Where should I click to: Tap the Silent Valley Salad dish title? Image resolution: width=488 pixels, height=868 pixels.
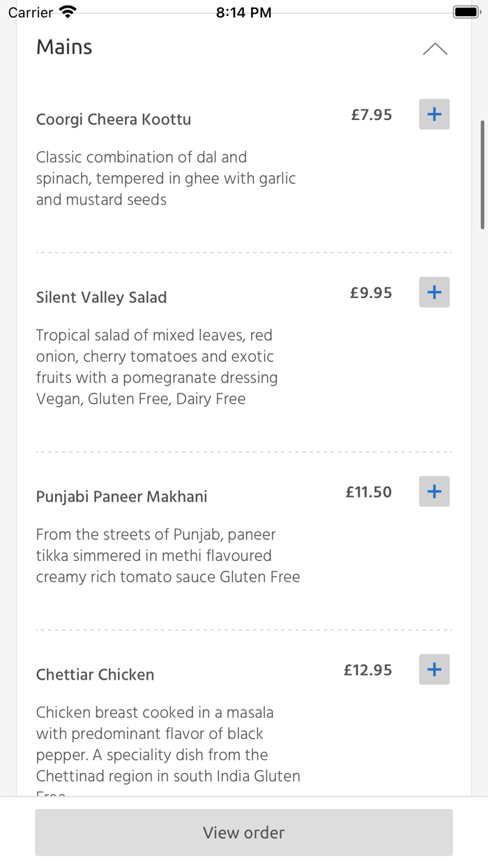point(102,297)
